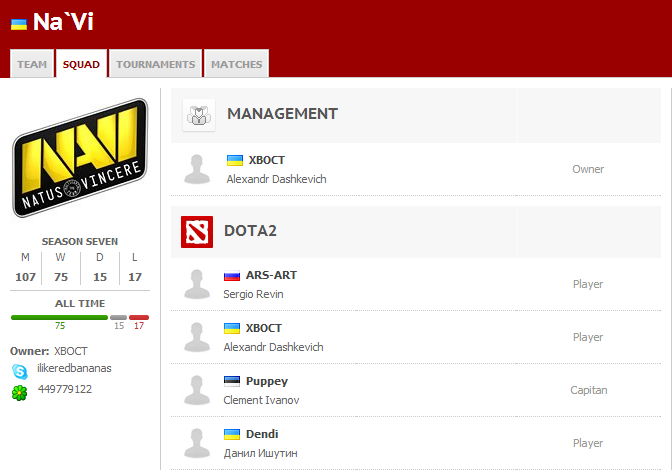The height and width of the screenshot is (470, 672).
Task: Open ARS-ART player profile
Action: tap(271, 275)
